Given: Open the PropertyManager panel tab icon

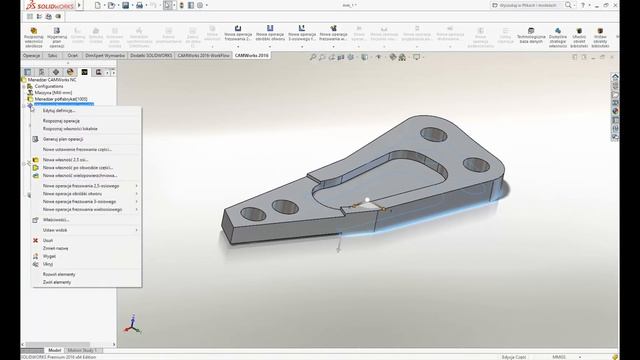Looking at the screenshot, I should coord(42,72).
